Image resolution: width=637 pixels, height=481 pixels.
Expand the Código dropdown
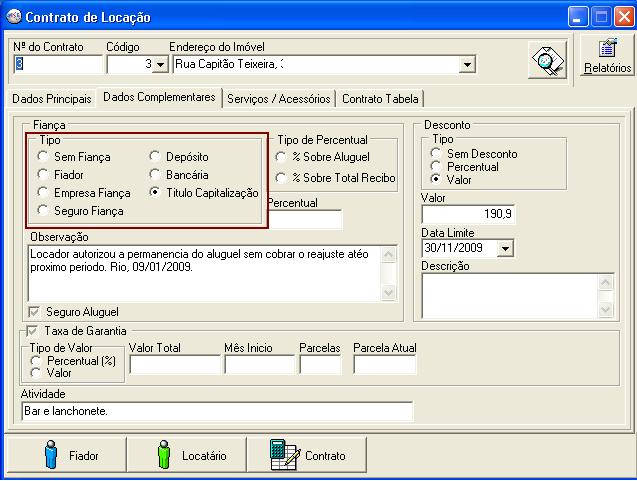[160, 65]
